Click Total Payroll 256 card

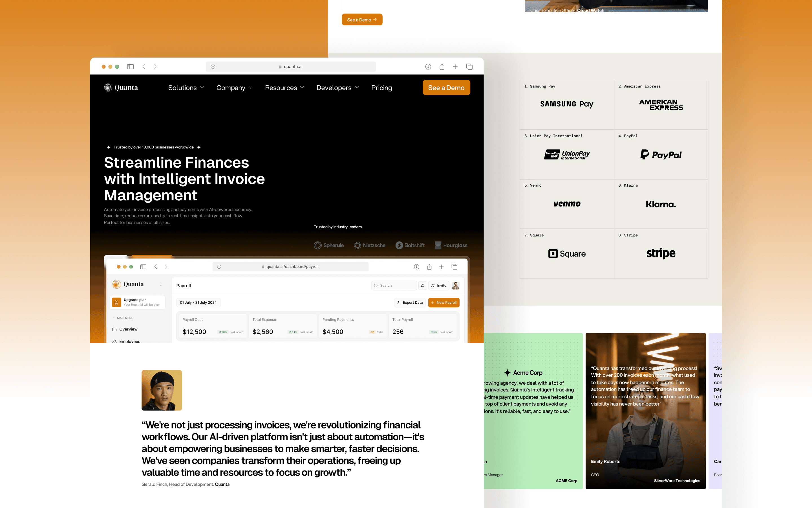point(423,326)
